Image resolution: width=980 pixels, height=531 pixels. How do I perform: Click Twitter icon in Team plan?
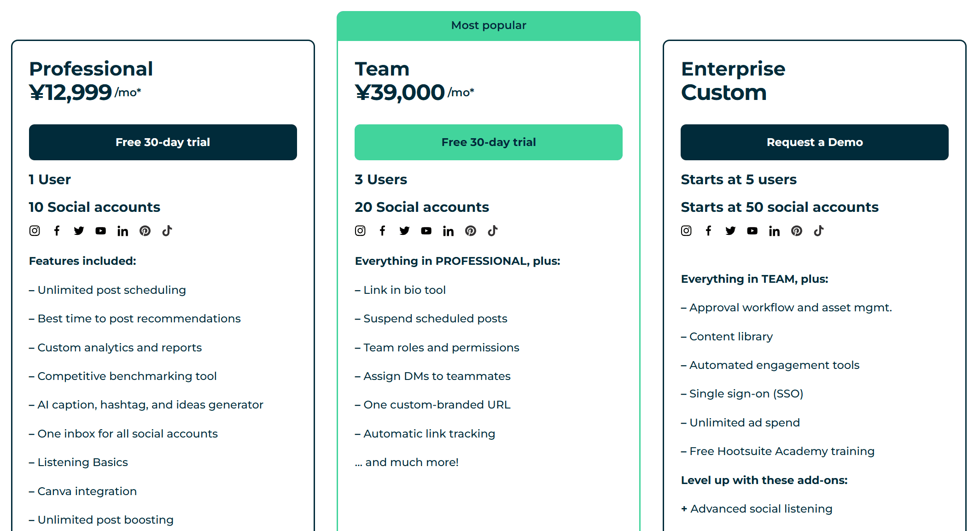click(x=404, y=231)
